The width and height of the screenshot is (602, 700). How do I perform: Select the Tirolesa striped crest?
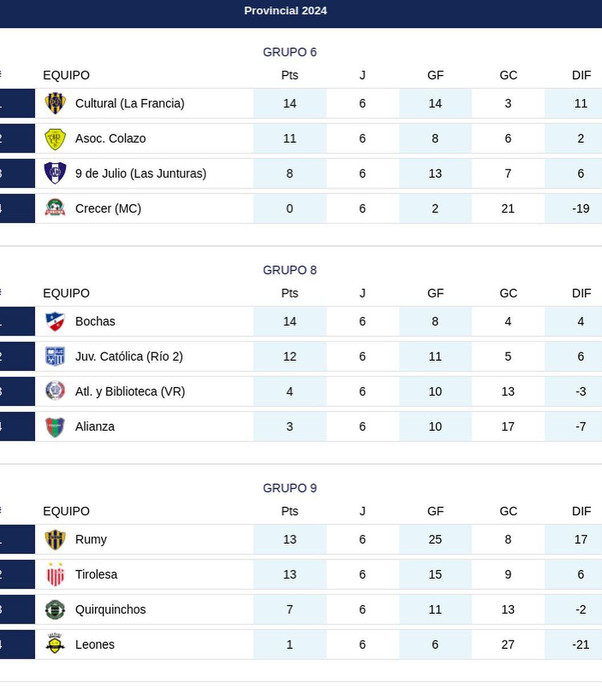pos(55,574)
